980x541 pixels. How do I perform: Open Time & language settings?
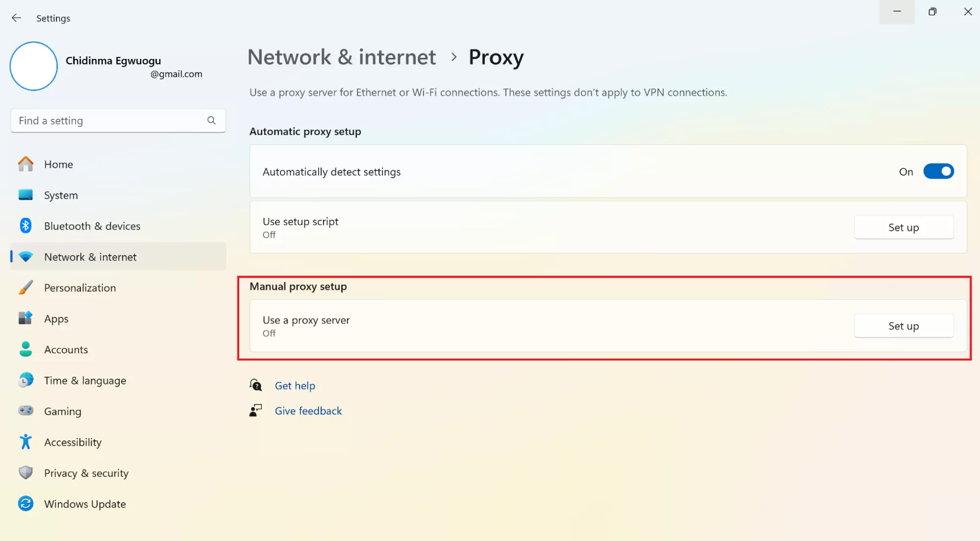click(85, 381)
